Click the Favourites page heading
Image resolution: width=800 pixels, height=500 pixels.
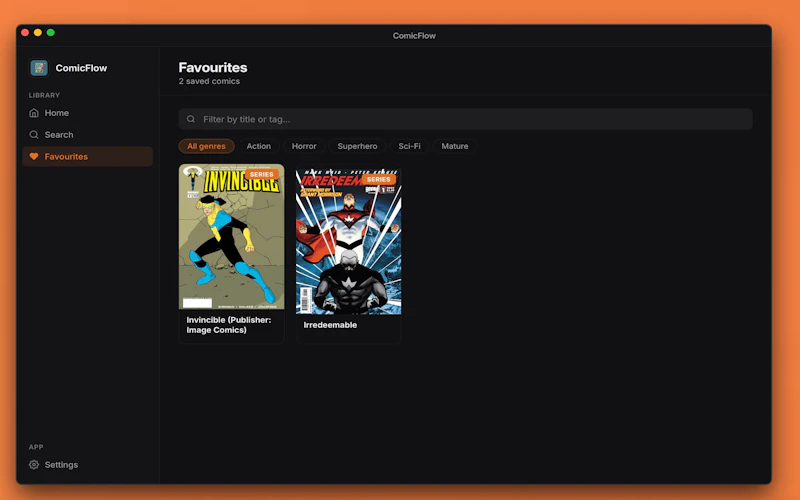click(x=213, y=67)
